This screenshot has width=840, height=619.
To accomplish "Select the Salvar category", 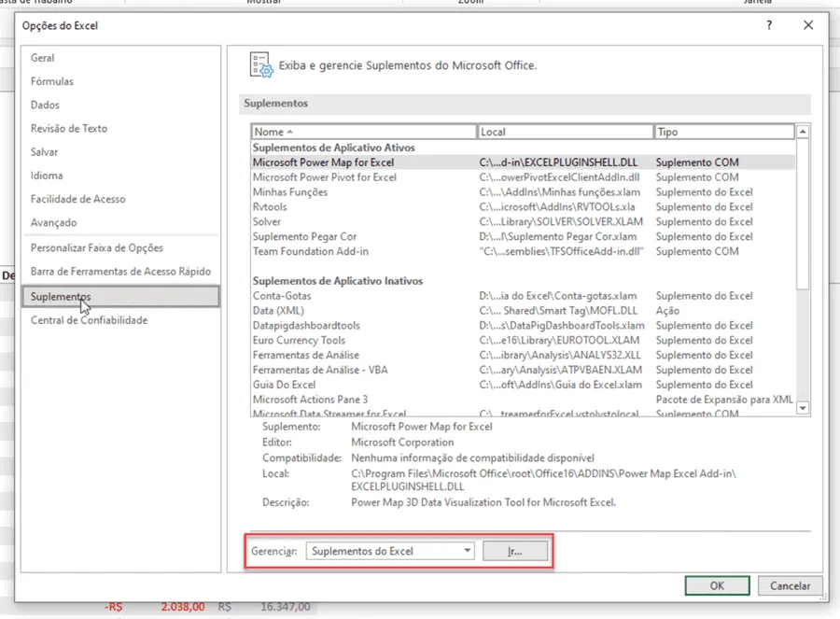I will (44, 152).
